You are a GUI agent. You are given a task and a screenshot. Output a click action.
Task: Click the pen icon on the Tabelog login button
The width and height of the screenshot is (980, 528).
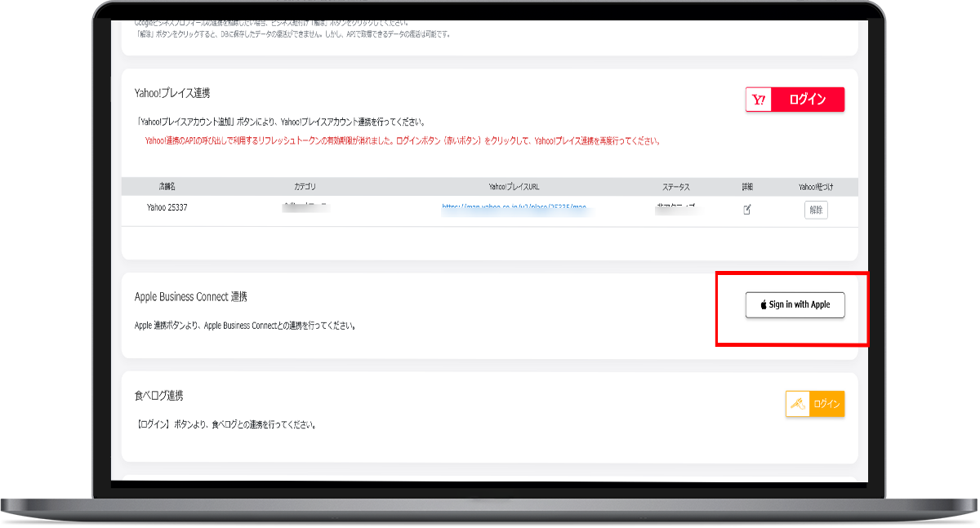(x=797, y=403)
